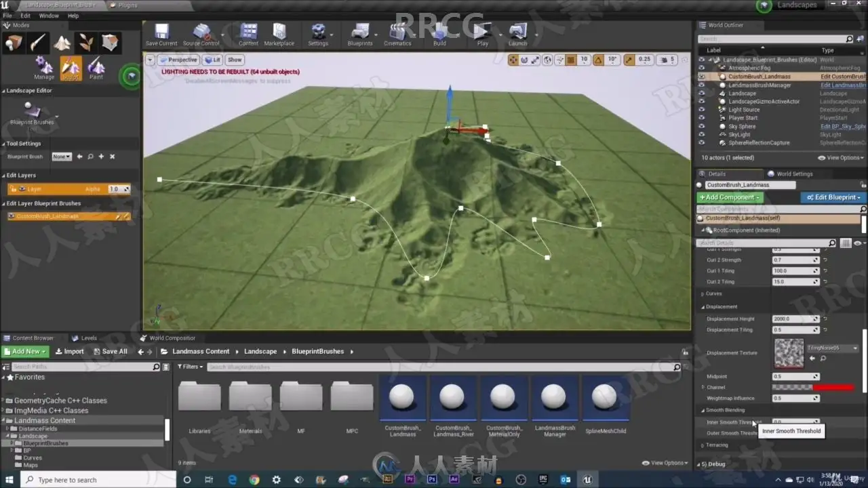Open the TilingNoise05 texture dropdown

(x=833, y=348)
